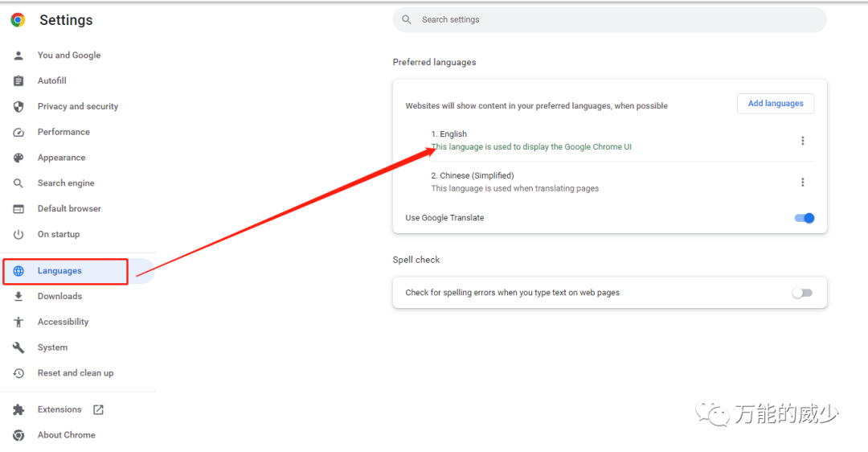Click the About Chrome logo icon

pyautogui.click(x=18, y=435)
